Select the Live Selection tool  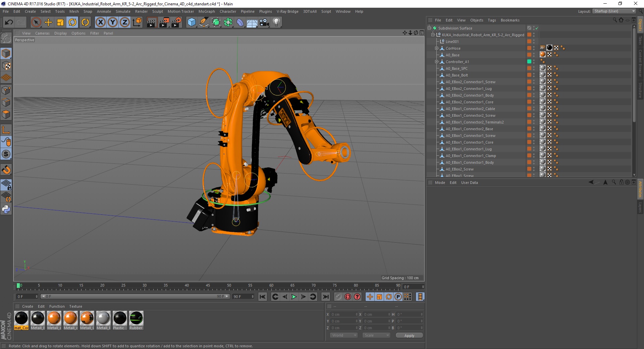[36, 22]
